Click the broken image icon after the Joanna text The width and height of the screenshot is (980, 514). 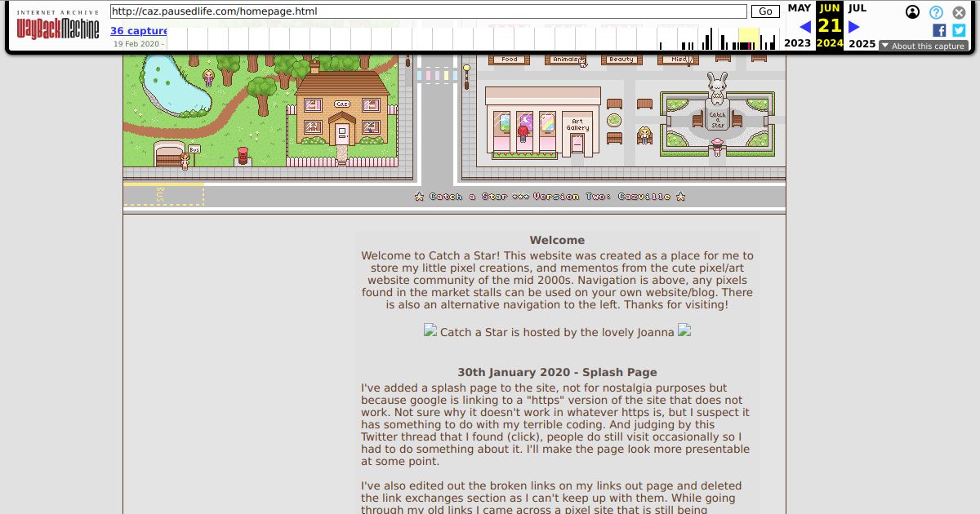click(x=684, y=331)
